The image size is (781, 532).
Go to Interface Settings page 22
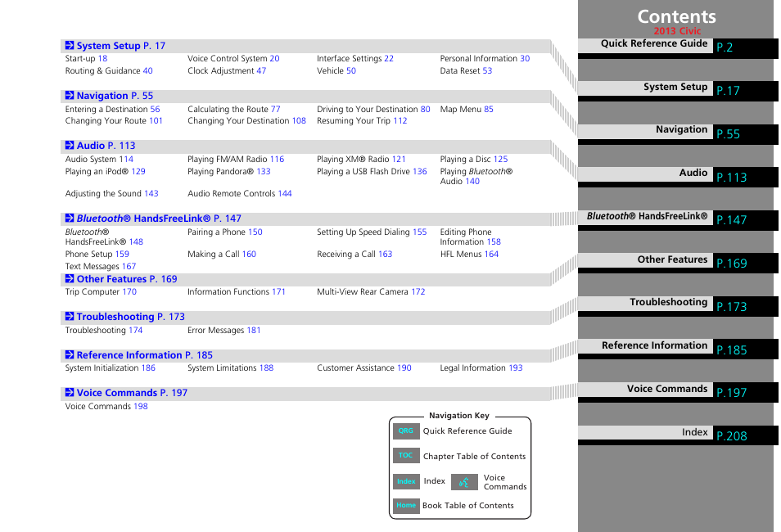[355, 58]
